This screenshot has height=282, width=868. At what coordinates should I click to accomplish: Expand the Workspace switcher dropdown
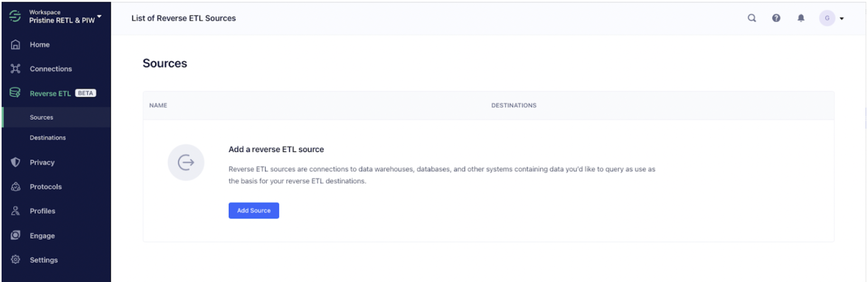click(99, 17)
